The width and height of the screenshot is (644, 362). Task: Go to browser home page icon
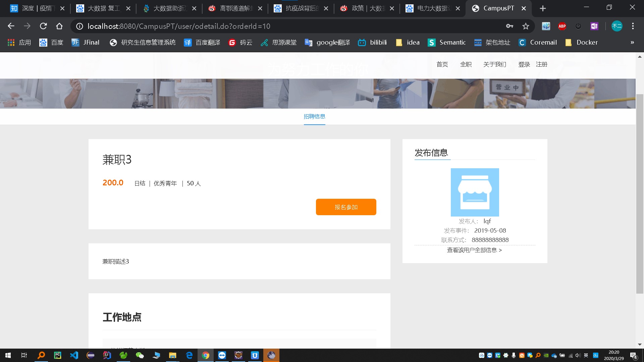(59, 26)
